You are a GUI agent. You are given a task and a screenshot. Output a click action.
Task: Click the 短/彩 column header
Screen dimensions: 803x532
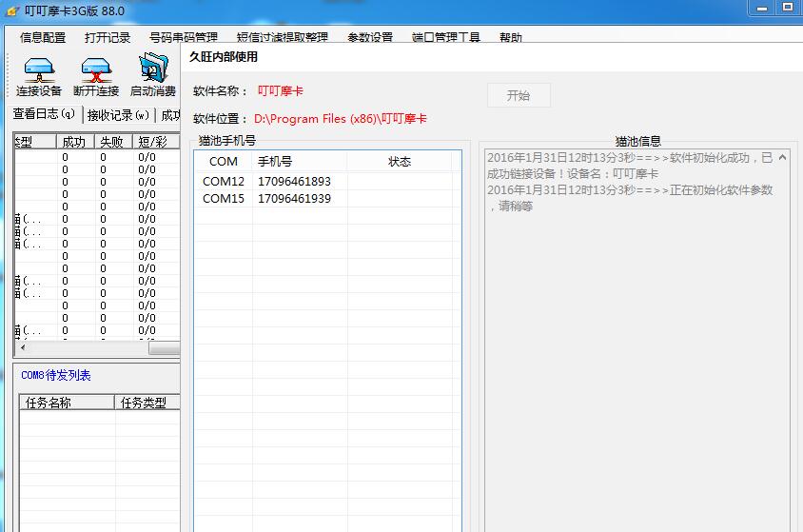[x=156, y=142]
